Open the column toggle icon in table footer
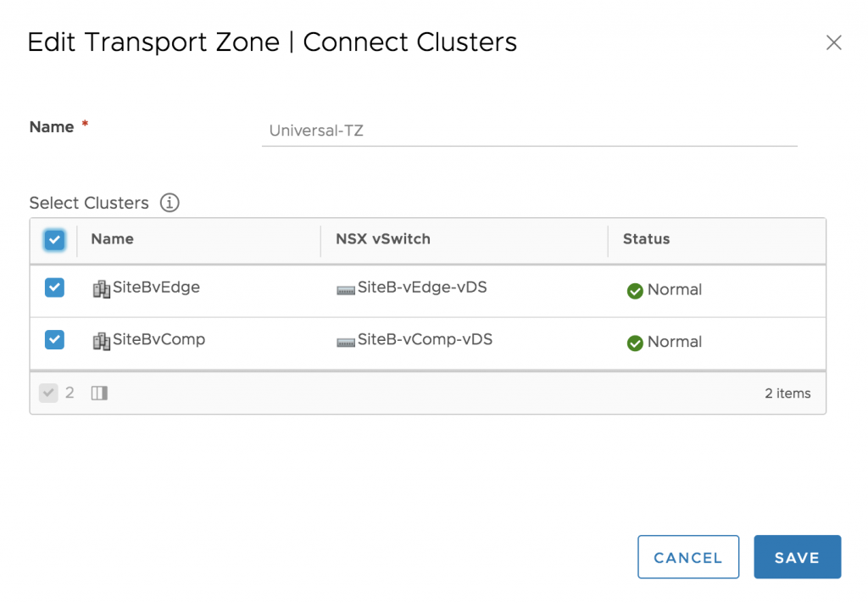This screenshot has height=603, width=868. [100, 394]
